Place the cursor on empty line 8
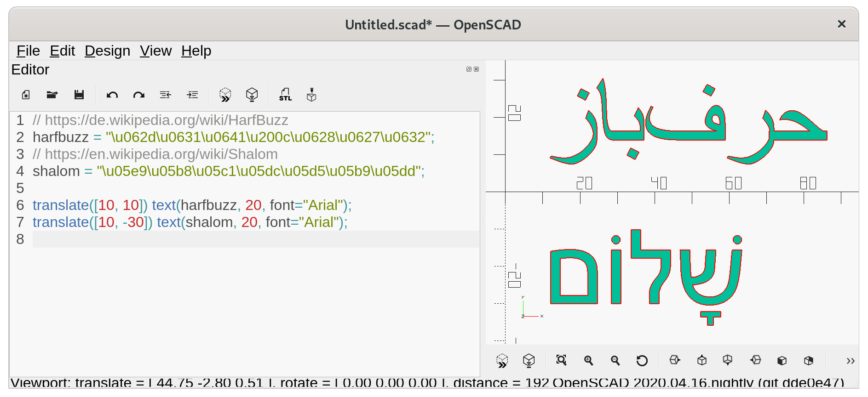The height and width of the screenshot is (397, 868). point(230,239)
